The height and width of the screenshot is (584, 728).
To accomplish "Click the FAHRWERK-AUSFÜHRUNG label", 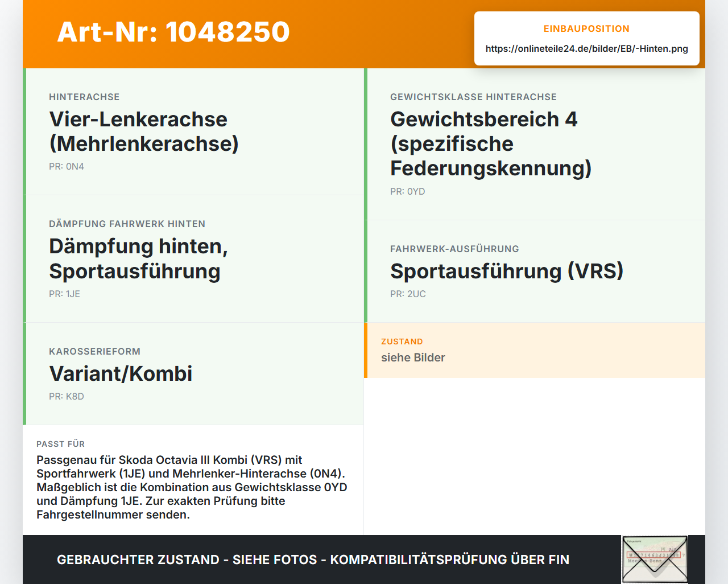I will click(454, 249).
